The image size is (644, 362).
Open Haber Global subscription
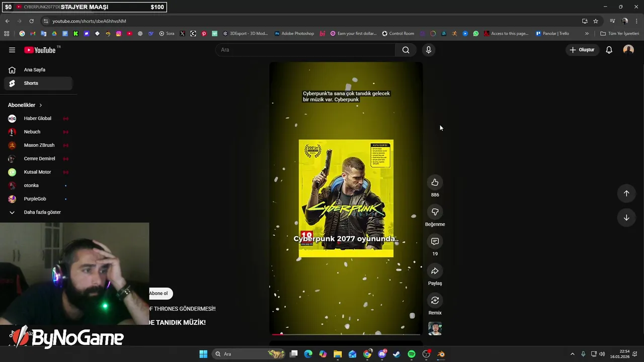coord(38,119)
